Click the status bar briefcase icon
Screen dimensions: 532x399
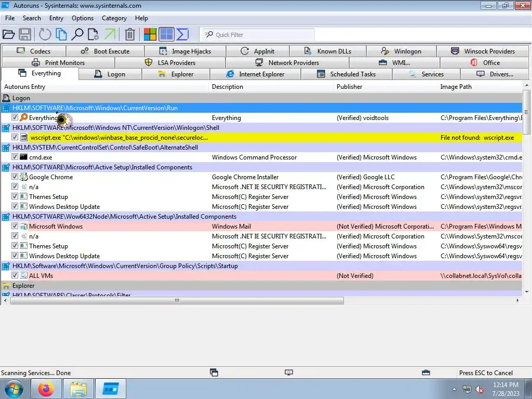point(426,373)
